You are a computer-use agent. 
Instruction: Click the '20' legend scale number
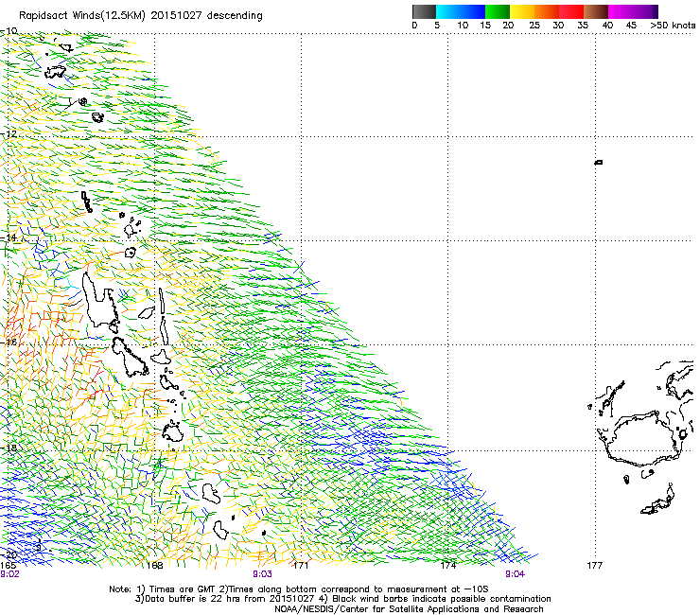point(508,25)
